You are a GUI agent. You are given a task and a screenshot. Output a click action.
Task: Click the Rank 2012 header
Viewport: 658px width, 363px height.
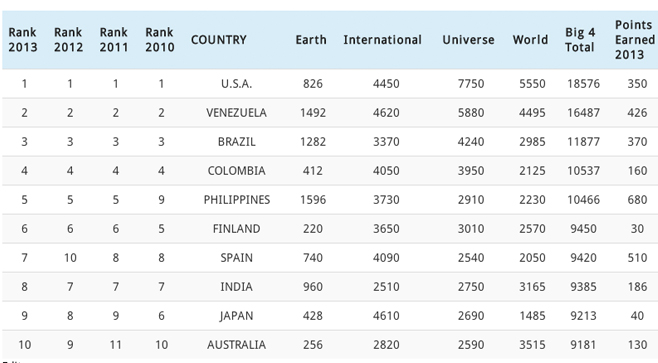[68, 40]
